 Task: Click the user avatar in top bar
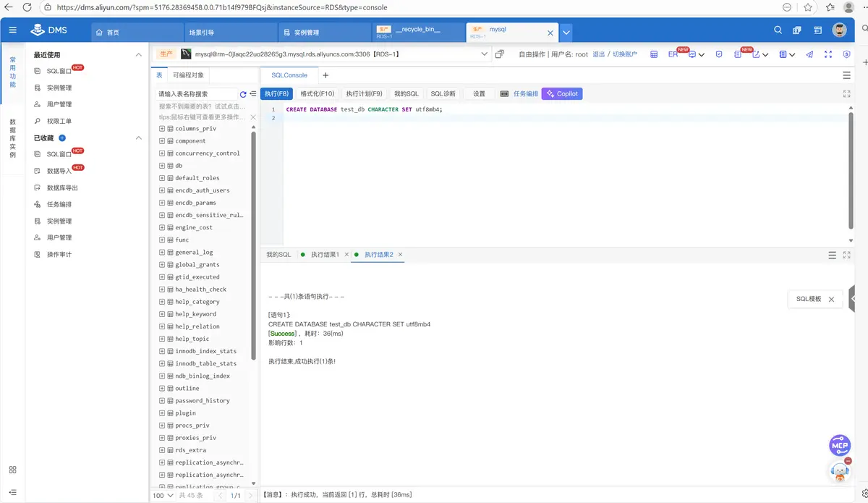(839, 30)
